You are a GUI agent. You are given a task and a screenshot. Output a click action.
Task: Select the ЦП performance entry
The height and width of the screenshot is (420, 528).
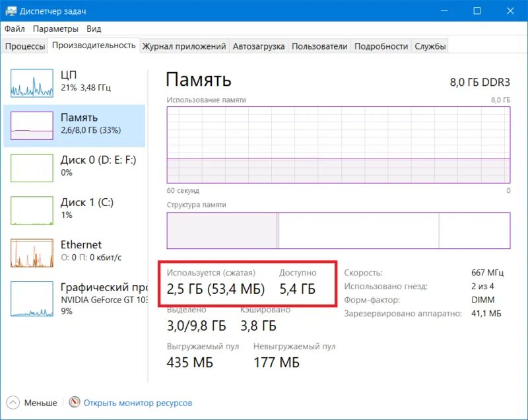point(75,83)
